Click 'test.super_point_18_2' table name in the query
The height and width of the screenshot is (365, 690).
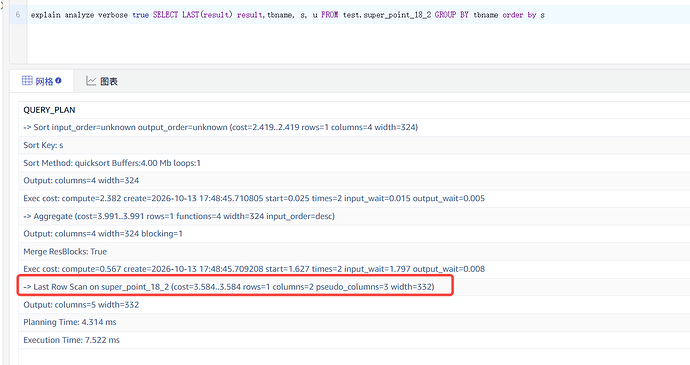[x=387, y=15]
